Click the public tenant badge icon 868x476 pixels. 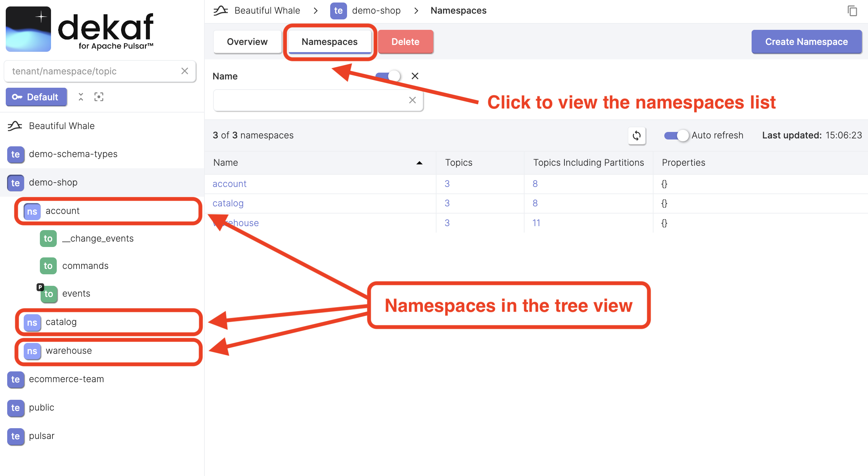point(15,408)
